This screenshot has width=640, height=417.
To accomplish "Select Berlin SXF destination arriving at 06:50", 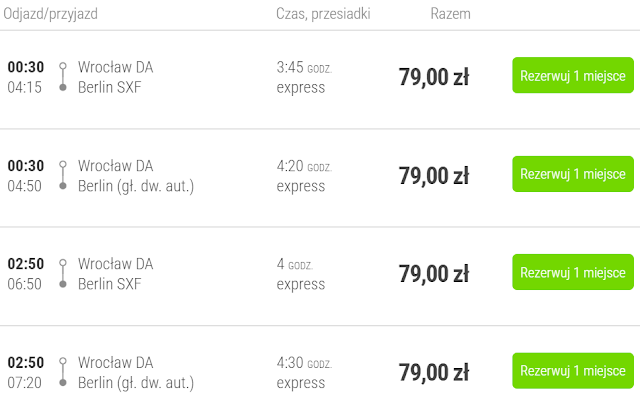I will click(x=109, y=283).
